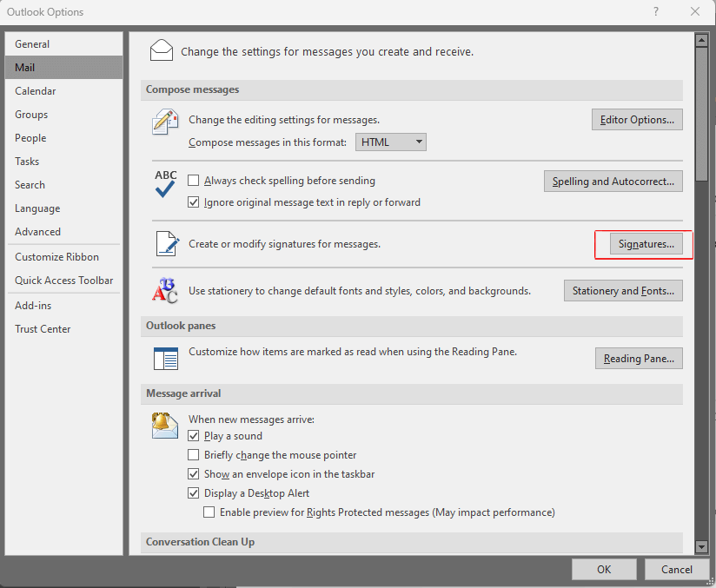Open the compose format HTML dropdown
The width and height of the screenshot is (716, 588).
click(391, 142)
